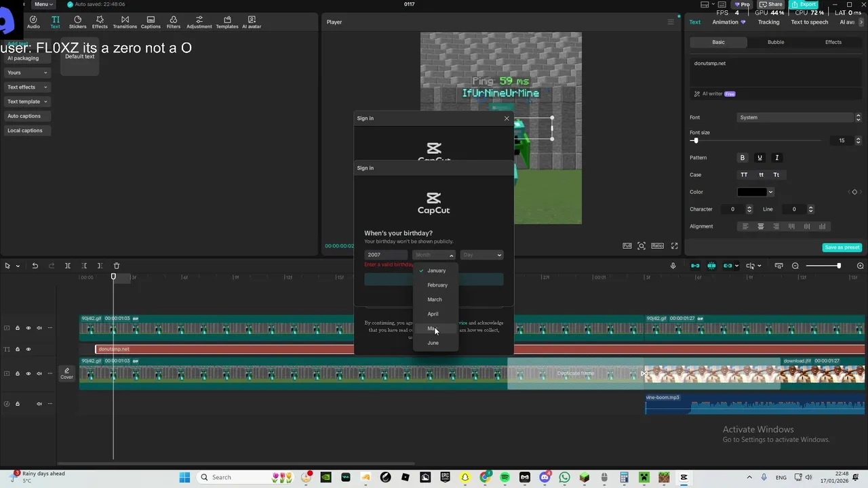
Task: Select March in the month list
Action: [x=435, y=300]
